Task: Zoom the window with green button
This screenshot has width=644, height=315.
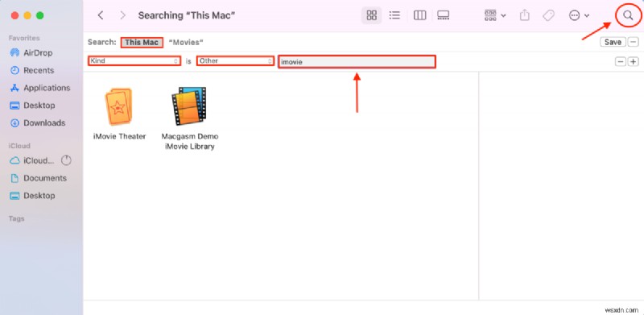Action: [x=39, y=15]
